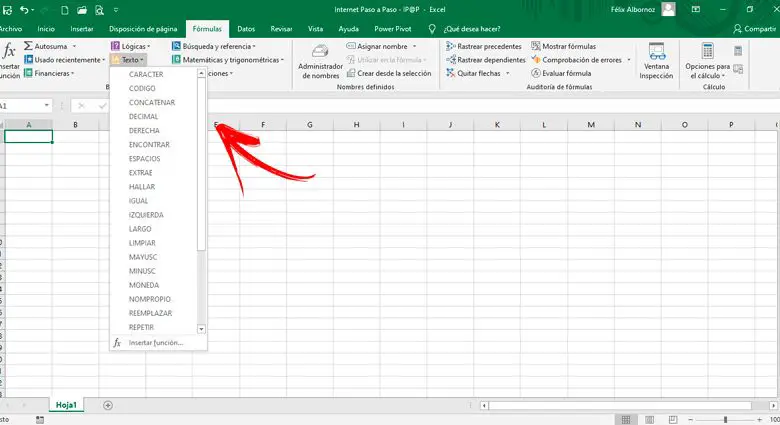The width and height of the screenshot is (780, 425).
Task: Select cell A1
Action: (x=28, y=136)
